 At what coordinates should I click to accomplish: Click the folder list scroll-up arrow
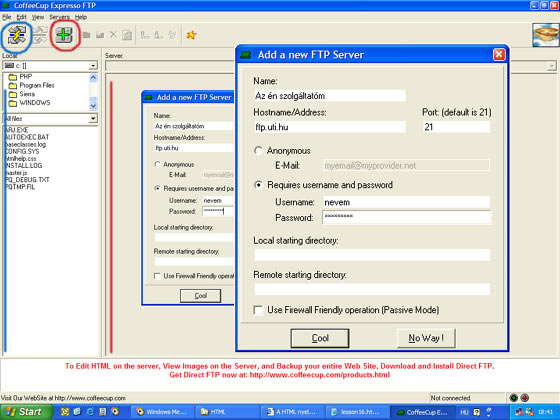[93, 77]
